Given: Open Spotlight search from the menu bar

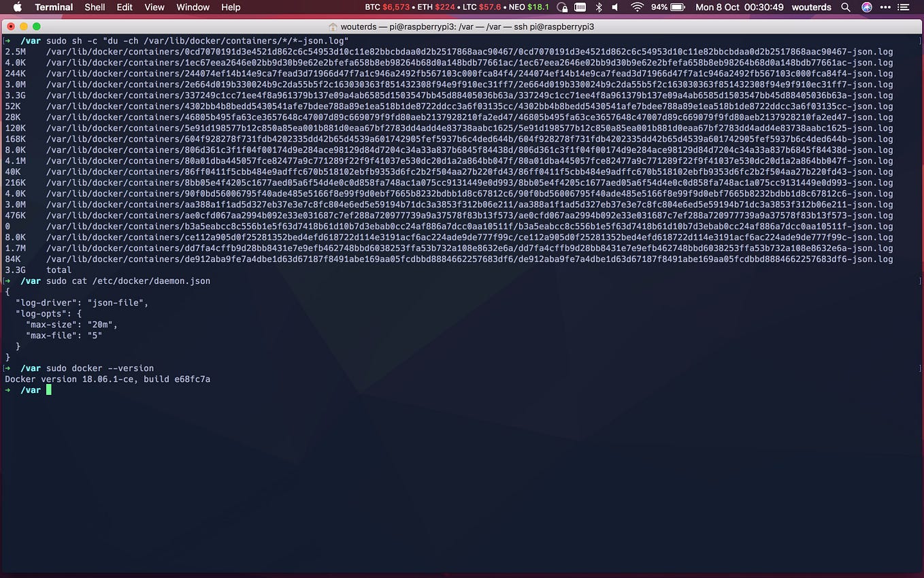Looking at the screenshot, I should pos(845,7).
